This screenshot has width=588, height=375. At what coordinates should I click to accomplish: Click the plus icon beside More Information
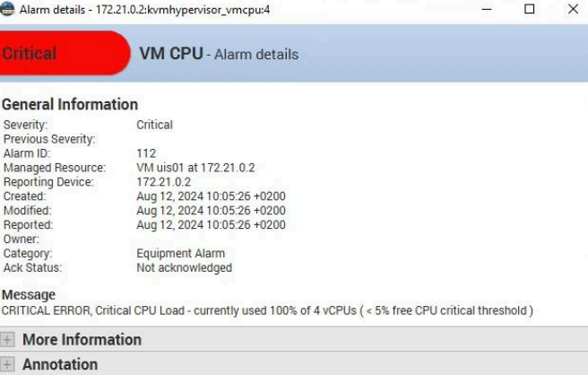(7, 339)
